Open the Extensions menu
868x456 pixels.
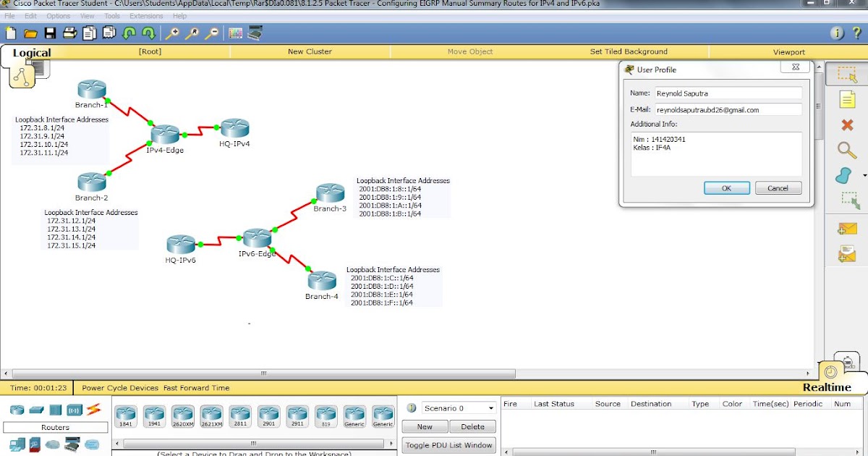click(x=147, y=15)
